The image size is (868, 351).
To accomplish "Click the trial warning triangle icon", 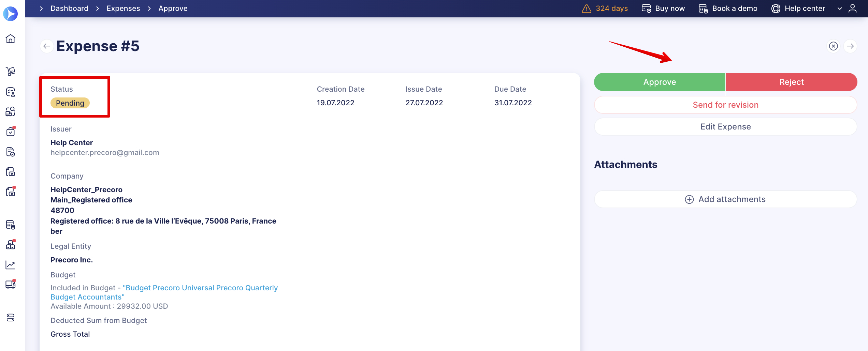I will click(586, 9).
